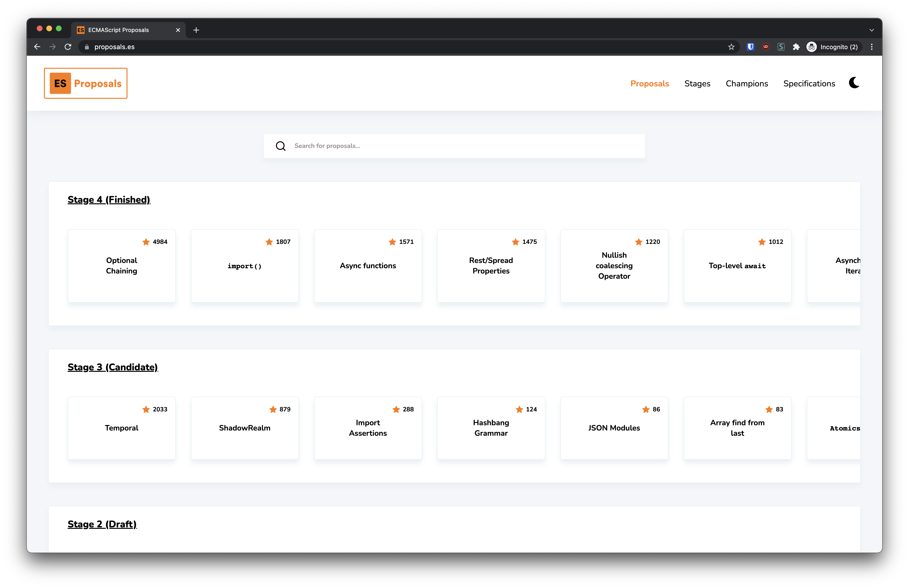Viewport: 909px width, 588px height.
Task: Open the Stage 4 (Finished) link
Action: click(109, 199)
